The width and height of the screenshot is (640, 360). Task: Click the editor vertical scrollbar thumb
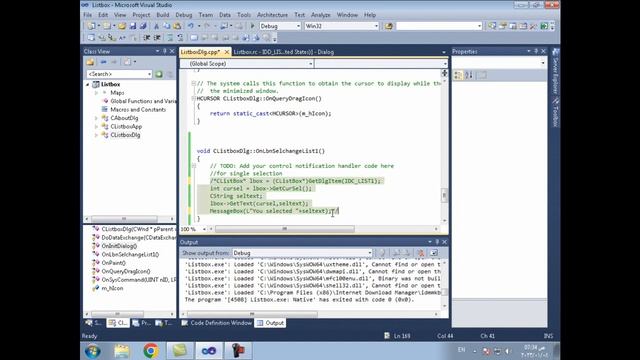pos(444,195)
